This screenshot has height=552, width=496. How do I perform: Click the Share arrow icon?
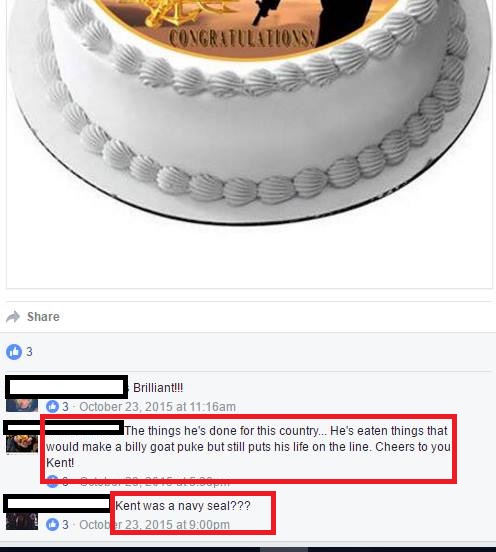coord(13,317)
